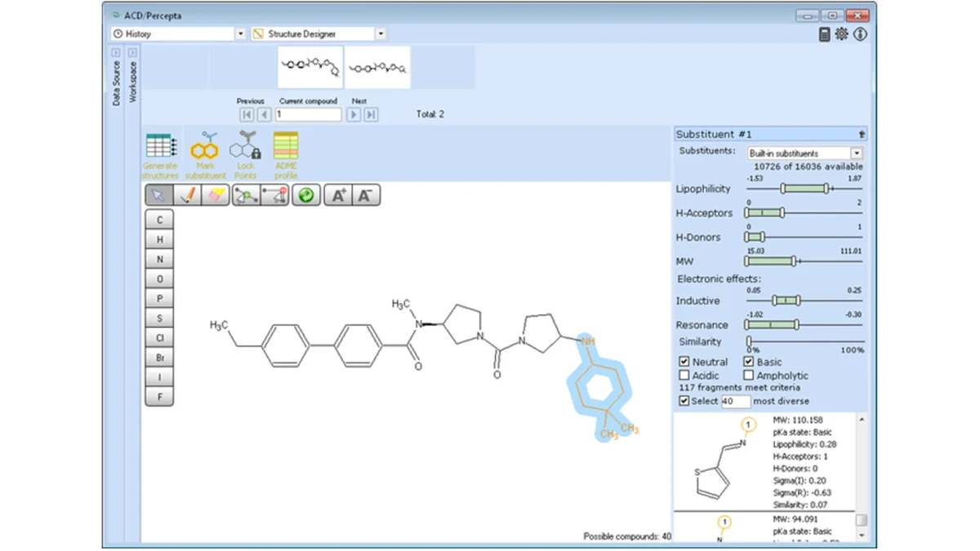The height and width of the screenshot is (551, 980).
Task: Decrease structure size with A- button
Action: pyautogui.click(x=365, y=195)
